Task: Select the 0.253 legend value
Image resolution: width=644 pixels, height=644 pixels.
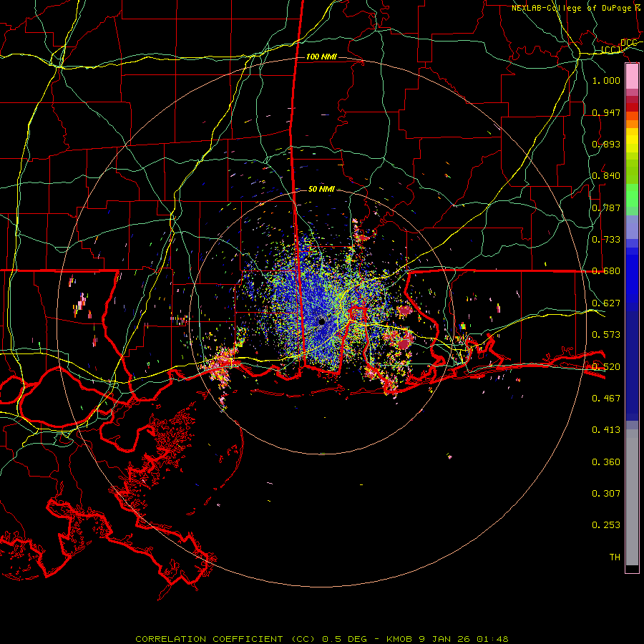Action: click(606, 525)
